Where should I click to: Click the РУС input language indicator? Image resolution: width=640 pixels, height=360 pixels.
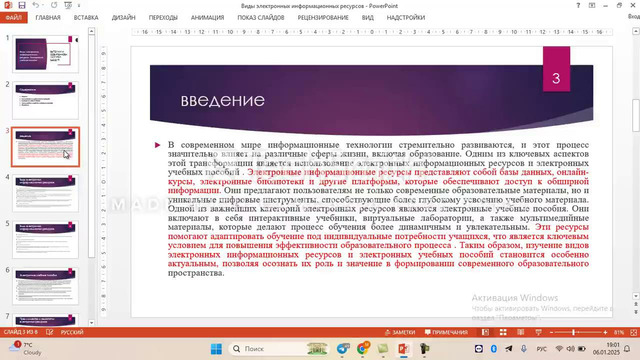tap(542, 349)
